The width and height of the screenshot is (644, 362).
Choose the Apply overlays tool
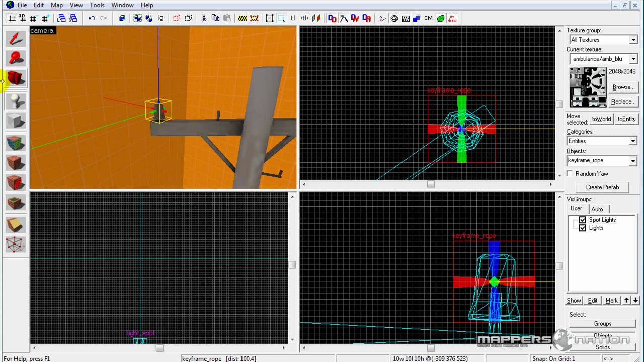16,203
